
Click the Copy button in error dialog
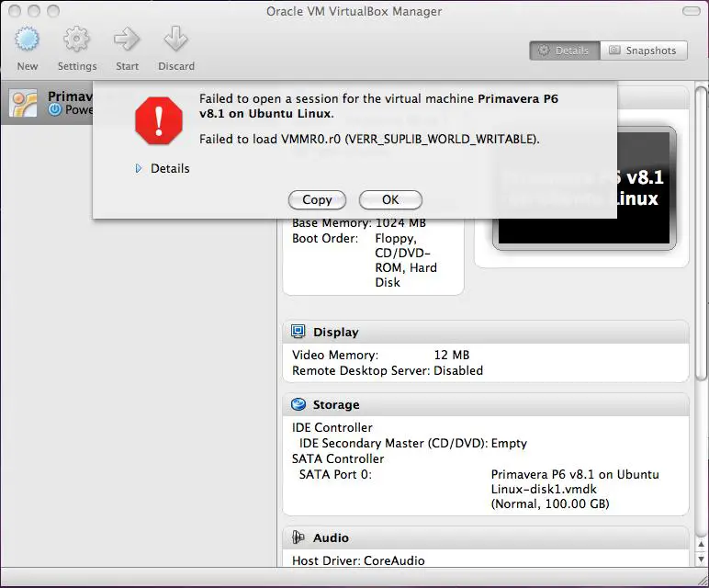[317, 200]
